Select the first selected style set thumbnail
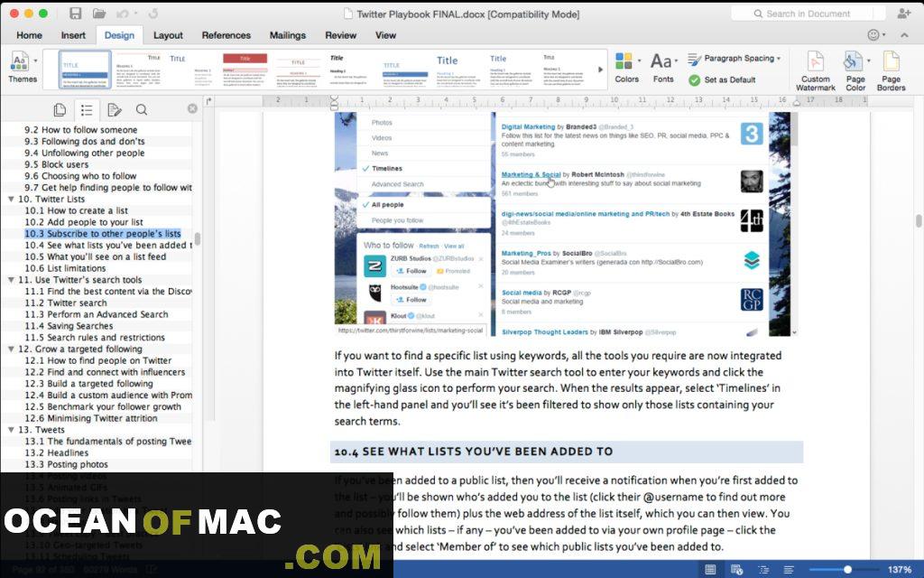This screenshot has width=924, height=578. (85, 70)
